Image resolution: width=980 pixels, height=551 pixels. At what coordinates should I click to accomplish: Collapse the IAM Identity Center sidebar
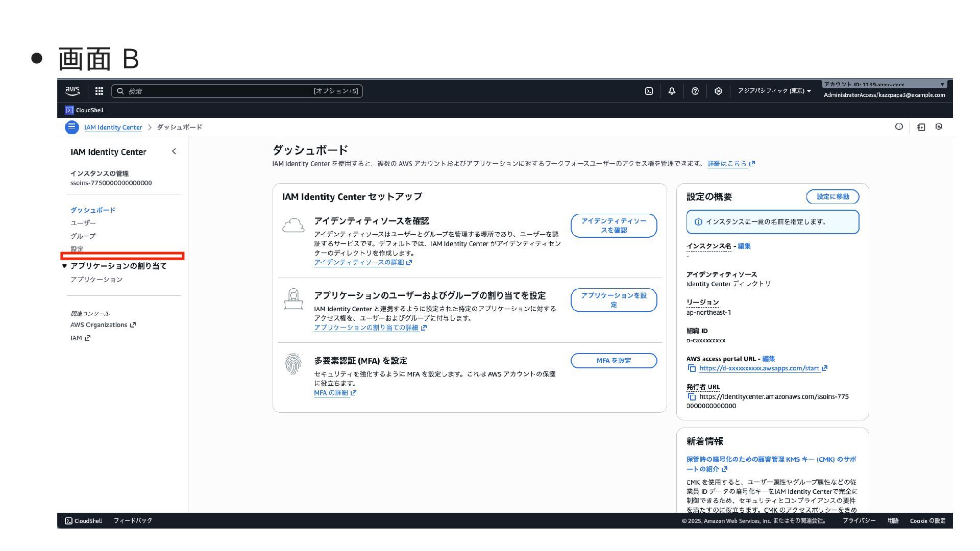tap(174, 152)
